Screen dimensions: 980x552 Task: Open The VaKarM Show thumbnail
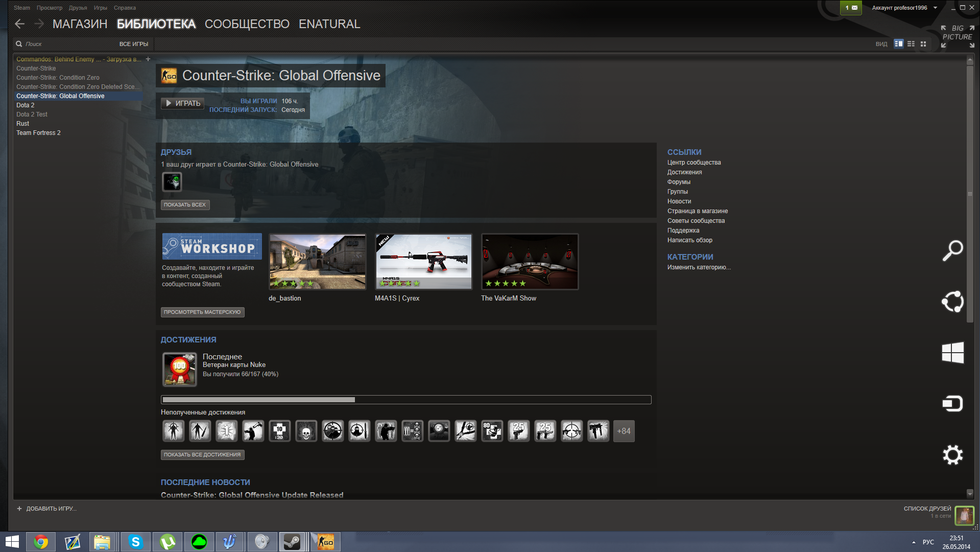coord(530,262)
